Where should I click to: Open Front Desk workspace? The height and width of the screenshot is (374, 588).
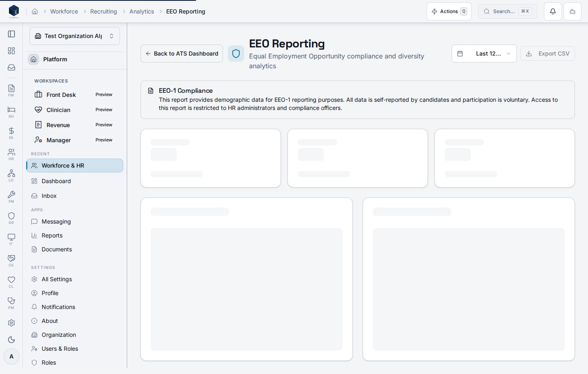(75, 95)
